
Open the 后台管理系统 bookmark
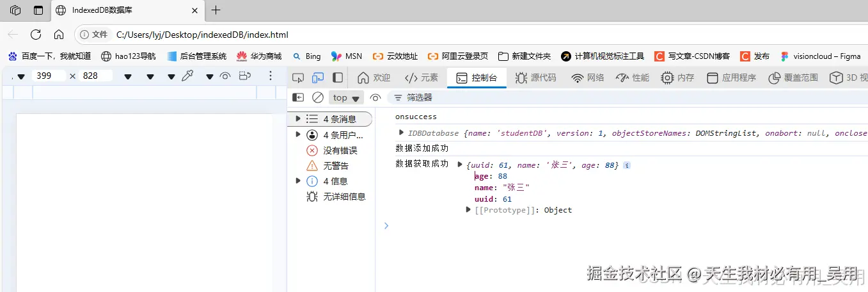click(197, 56)
